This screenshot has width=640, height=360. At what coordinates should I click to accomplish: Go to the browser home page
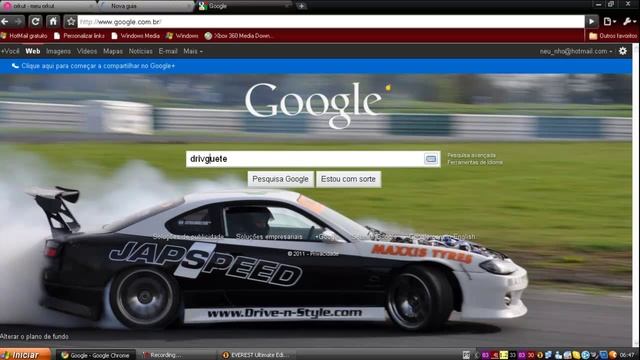click(x=53, y=21)
